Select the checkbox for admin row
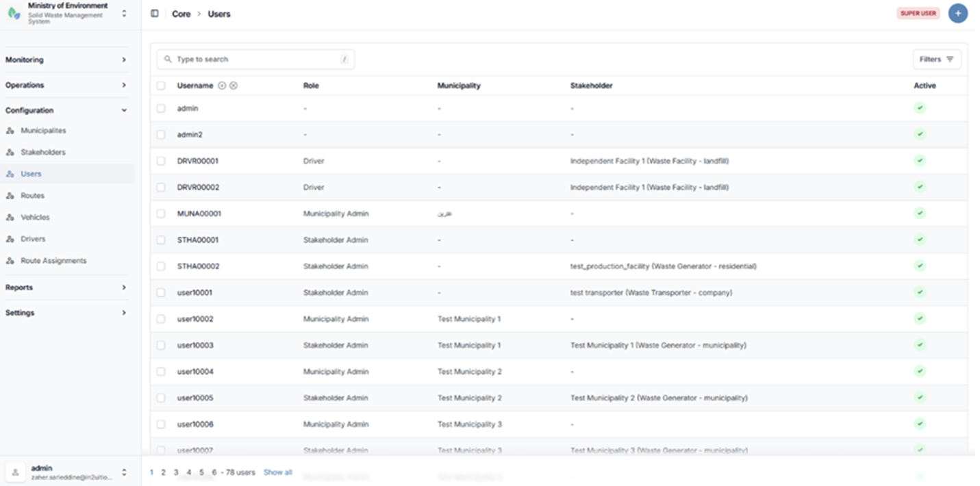Screen dimensions: 980x486 click(x=161, y=108)
